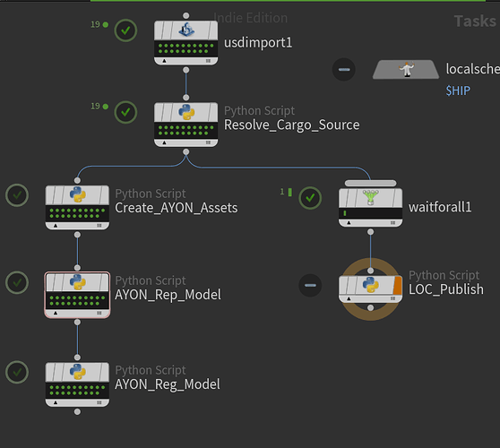Image resolution: width=500 pixels, height=448 pixels.
Task: Click the LOC_Publish name label
Action: 446,289
